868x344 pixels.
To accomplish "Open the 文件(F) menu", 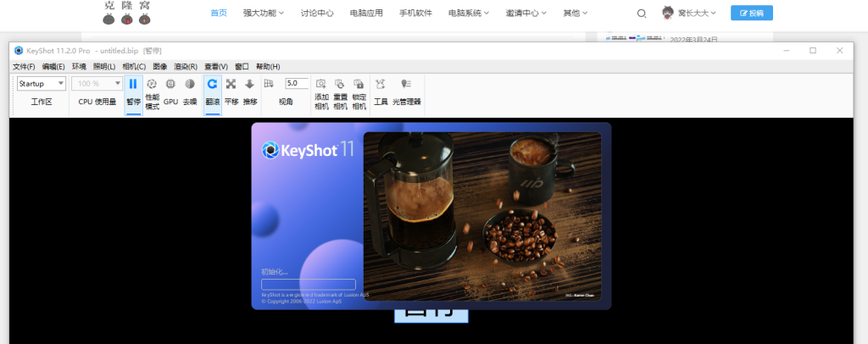I will (x=25, y=66).
